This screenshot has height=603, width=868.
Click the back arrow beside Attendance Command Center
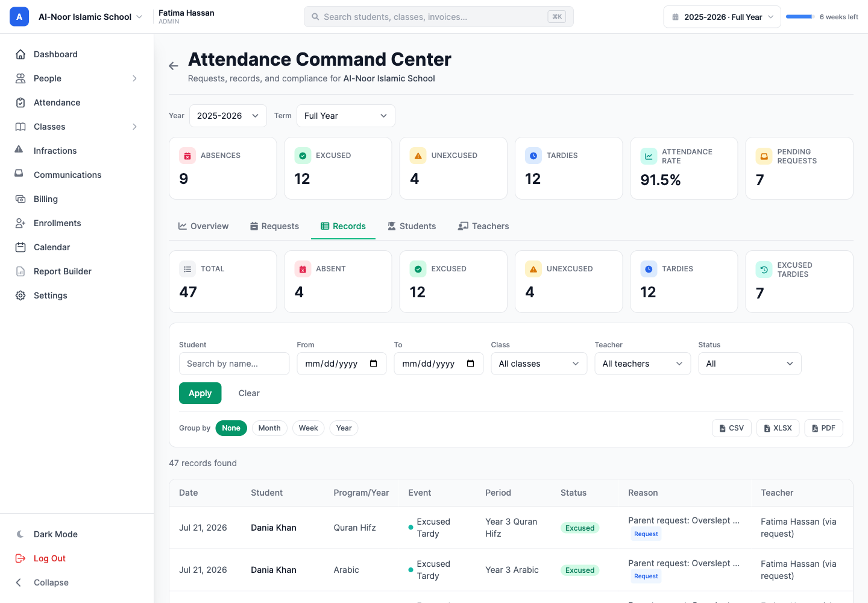tap(174, 66)
